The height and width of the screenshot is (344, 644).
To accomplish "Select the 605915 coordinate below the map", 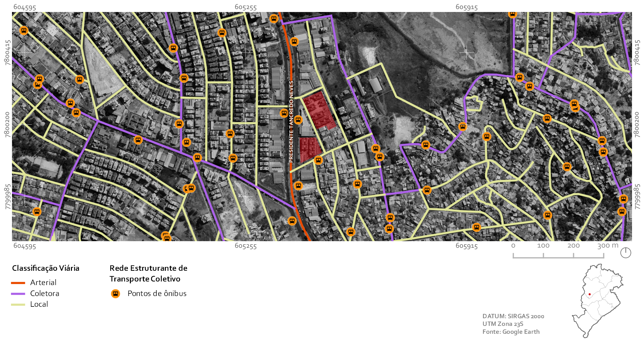I will coord(466,246).
